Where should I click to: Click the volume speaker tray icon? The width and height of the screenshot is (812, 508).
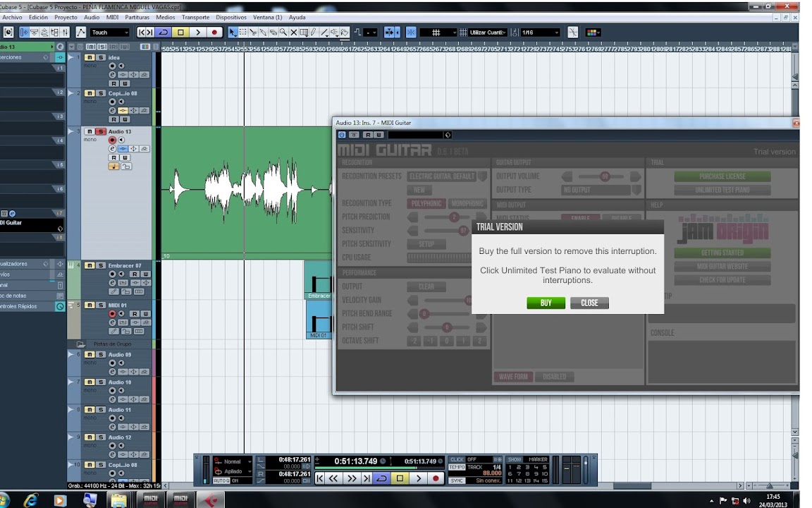[x=746, y=500]
